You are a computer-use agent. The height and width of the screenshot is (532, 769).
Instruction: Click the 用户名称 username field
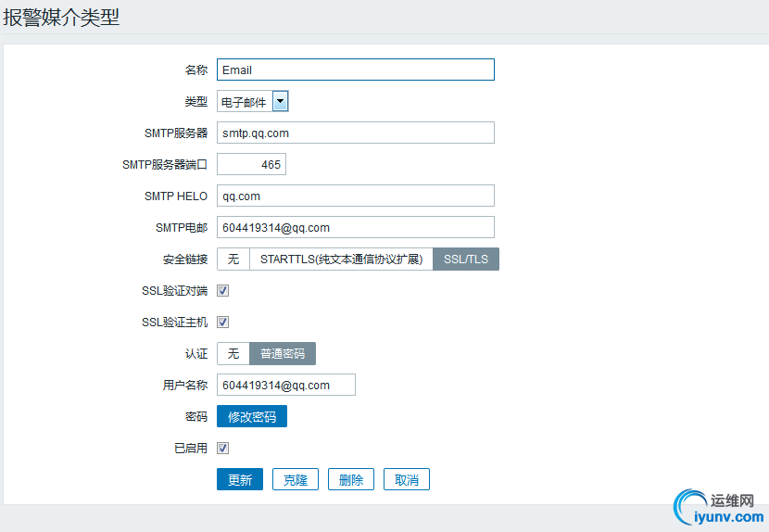285,385
